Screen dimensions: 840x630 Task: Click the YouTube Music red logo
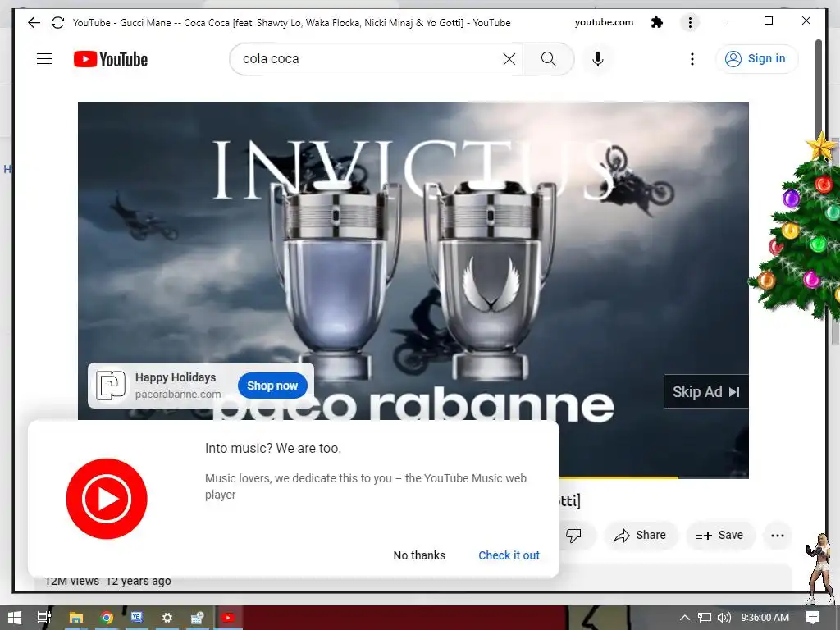(107, 499)
